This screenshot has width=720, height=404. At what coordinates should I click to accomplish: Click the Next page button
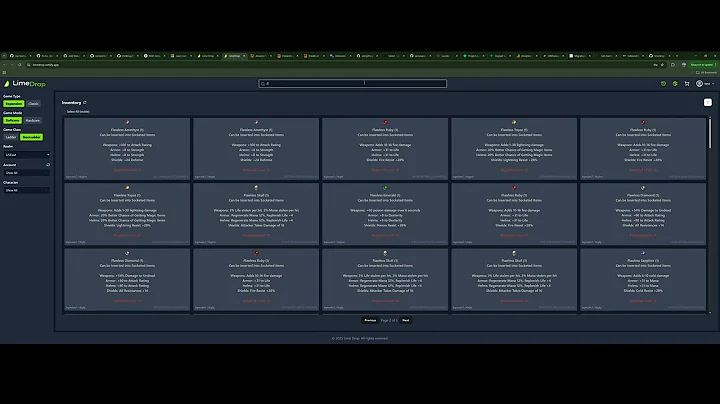tap(405, 320)
